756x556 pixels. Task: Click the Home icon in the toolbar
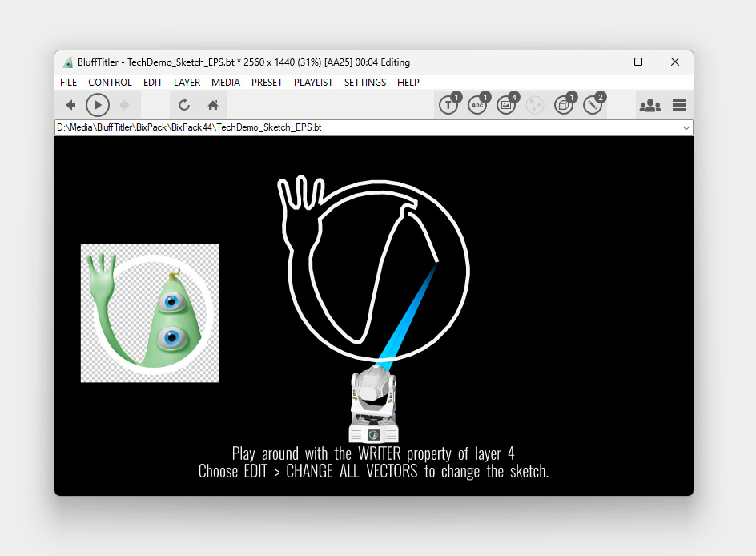[213, 105]
